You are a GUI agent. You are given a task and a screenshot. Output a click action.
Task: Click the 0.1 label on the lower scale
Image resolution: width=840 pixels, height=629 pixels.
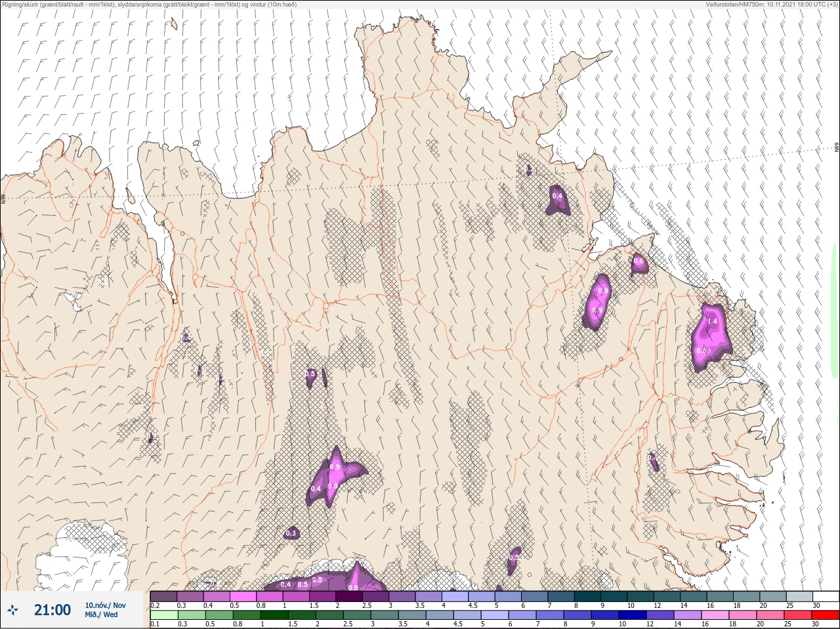pyautogui.click(x=155, y=624)
